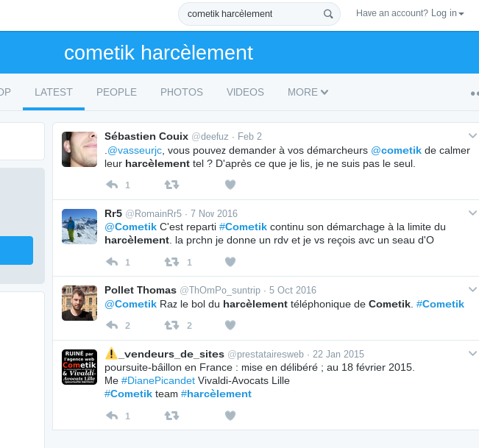Click the @RomainRr5 handle
Viewport: 479px width, 448px height.
[153, 213]
